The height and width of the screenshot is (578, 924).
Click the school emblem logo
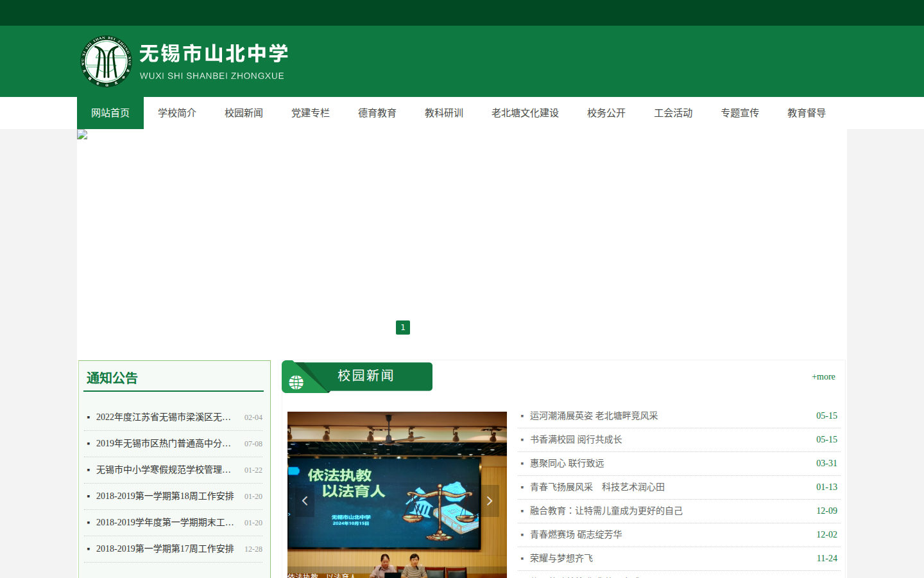[x=106, y=61]
